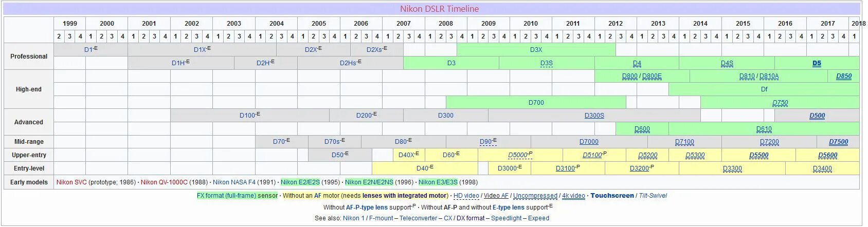Open the D60 camera link
Viewport: 868px width, 227px height.
(x=449, y=155)
